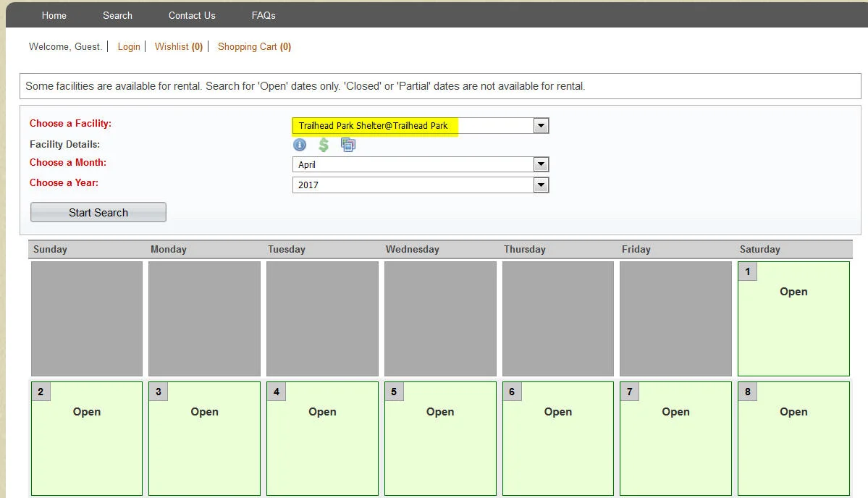The height and width of the screenshot is (498, 868).
Task: Click the 'Choose a Month:' label
Action: click(68, 162)
